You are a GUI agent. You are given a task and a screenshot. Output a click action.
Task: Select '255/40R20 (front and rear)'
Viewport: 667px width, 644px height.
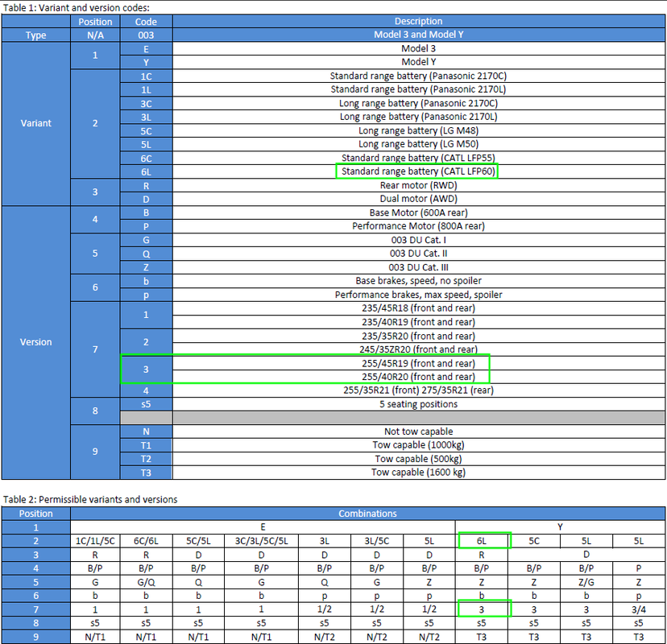tap(419, 377)
